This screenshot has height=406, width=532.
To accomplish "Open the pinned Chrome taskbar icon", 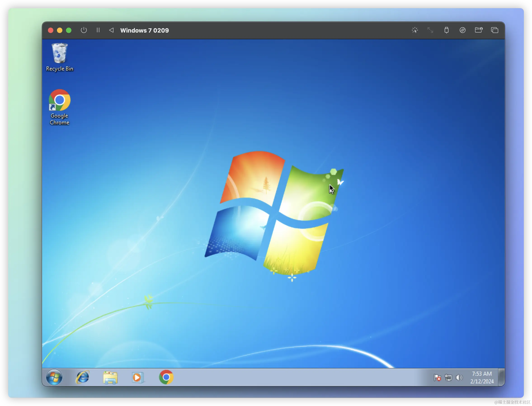I will (x=166, y=377).
